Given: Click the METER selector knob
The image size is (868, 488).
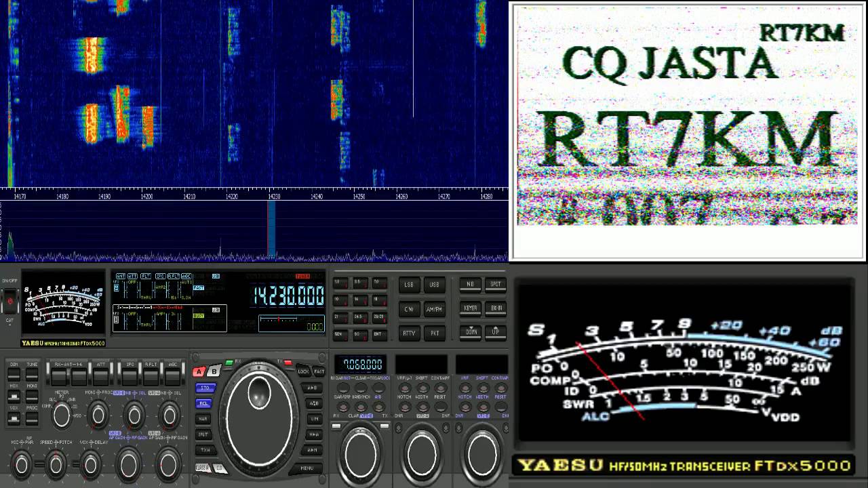Looking at the screenshot, I should [62, 415].
